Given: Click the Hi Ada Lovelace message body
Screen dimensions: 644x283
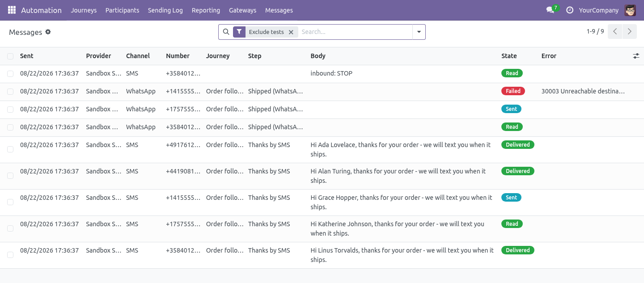Looking at the screenshot, I should (401, 149).
